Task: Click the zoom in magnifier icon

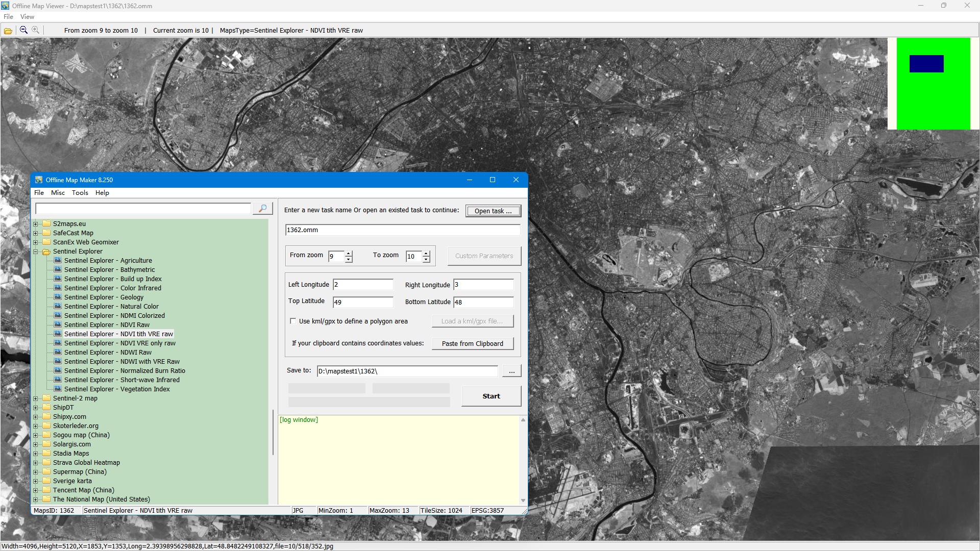Action: point(36,30)
